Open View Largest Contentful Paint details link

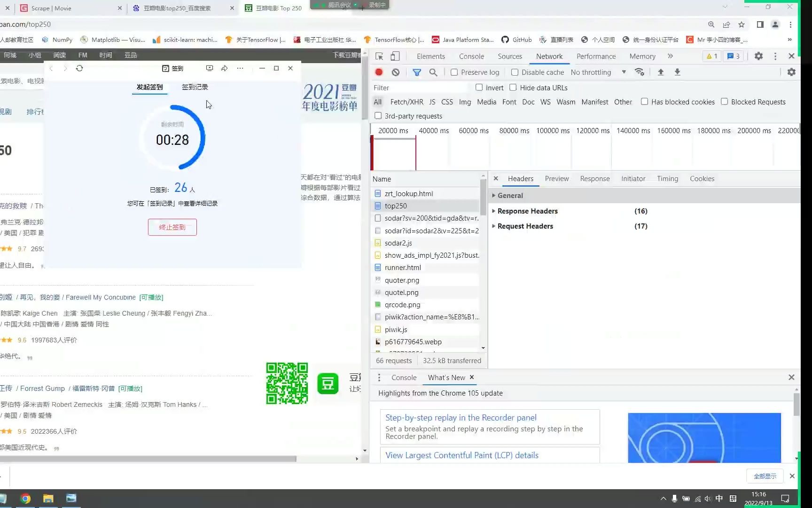462,455
